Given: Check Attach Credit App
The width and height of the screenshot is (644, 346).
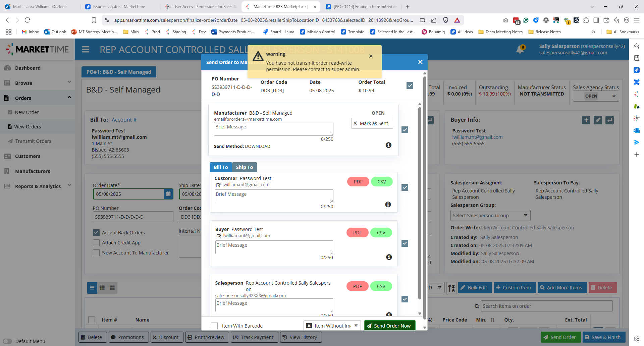Looking at the screenshot, I should (96, 243).
